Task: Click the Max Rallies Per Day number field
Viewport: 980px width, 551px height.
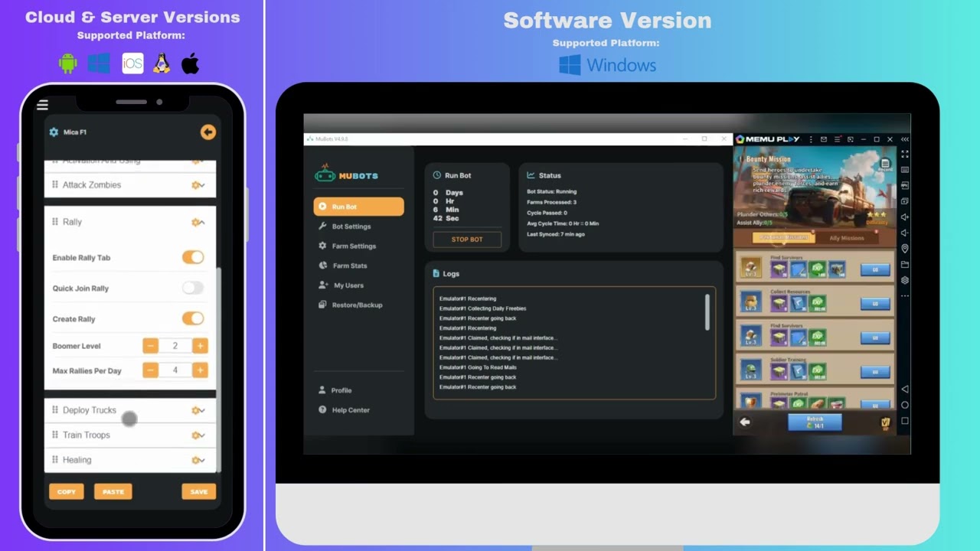Action: click(x=175, y=370)
